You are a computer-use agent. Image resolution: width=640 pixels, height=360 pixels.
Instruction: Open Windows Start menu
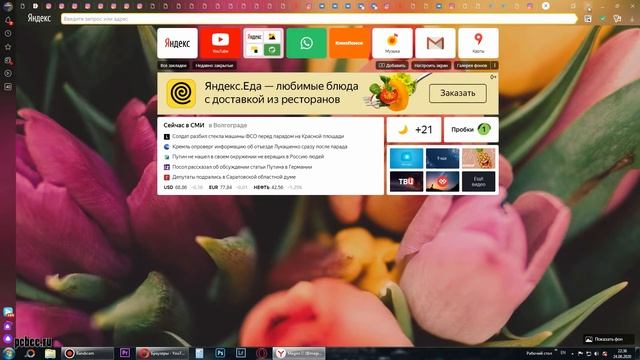8,353
